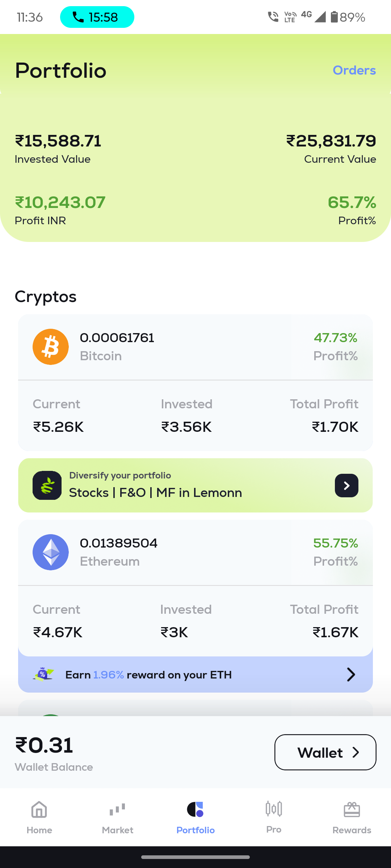Open the Orders link
The height and width of the screenshot is (868, 391).
coord(354,70)
